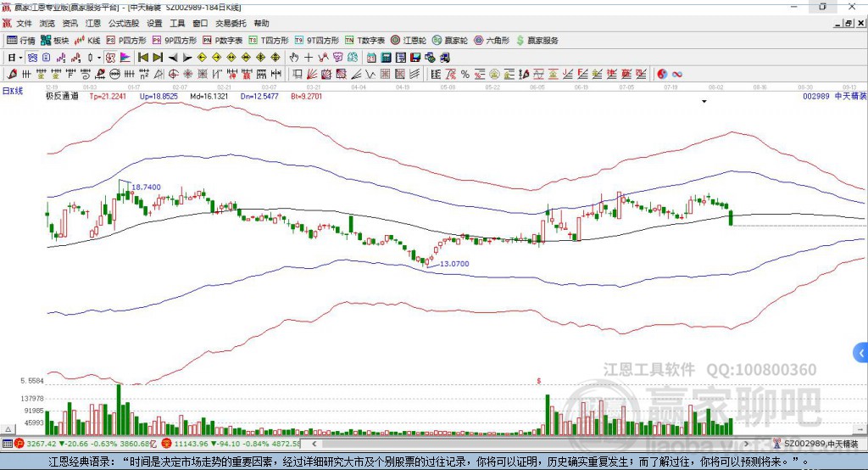
Task: Open the candlestick style dropdown arrow
Action: coord(99,58)
